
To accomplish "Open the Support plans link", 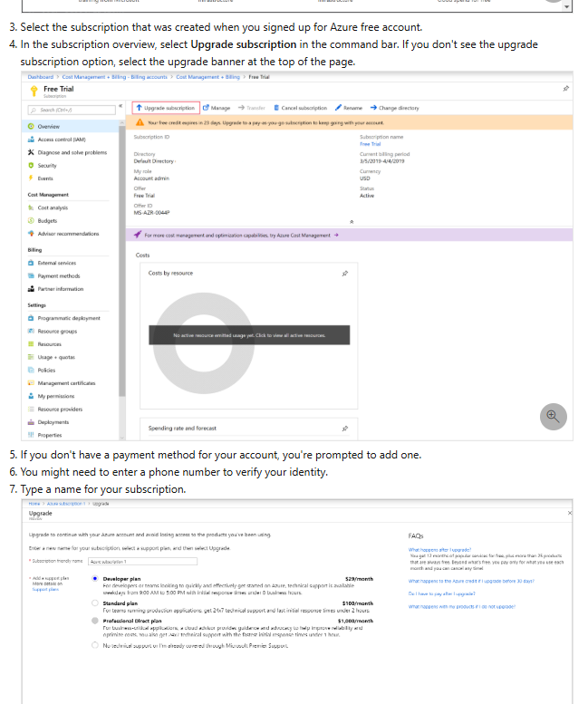I will coord(45,590).
